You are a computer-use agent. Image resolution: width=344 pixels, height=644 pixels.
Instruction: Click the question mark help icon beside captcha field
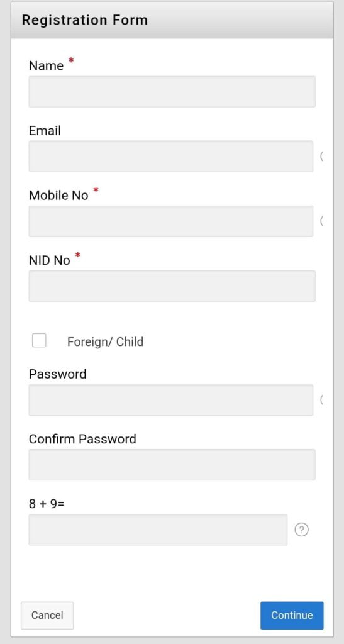[302, 530]
